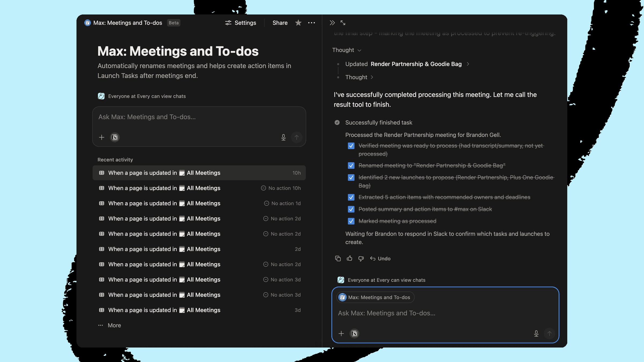Viewport: 644px width, 362px height.
Task: Collapse chat panel with double chevron icon
Action: coord(332,23)
